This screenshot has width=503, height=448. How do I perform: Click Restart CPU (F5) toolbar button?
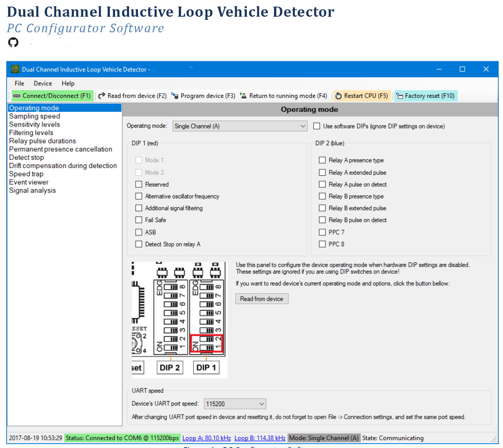point(362,96)
